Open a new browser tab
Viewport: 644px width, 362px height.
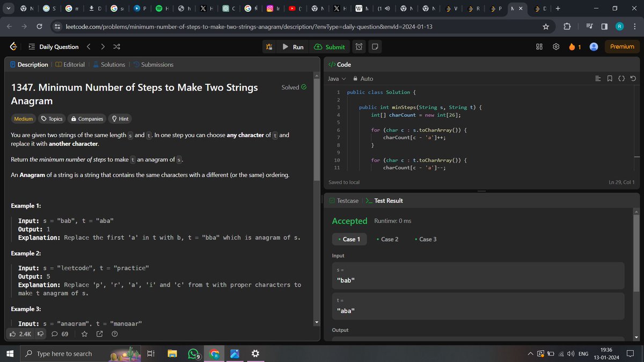pos(558,9)
